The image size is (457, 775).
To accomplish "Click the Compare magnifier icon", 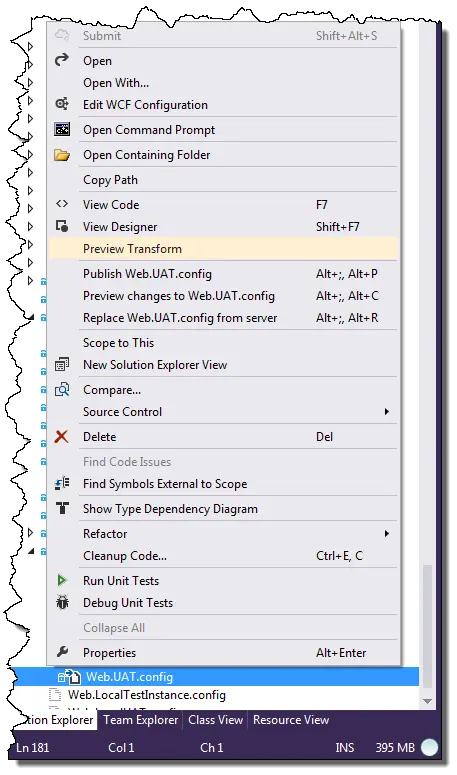I will (x=62, y=389).
